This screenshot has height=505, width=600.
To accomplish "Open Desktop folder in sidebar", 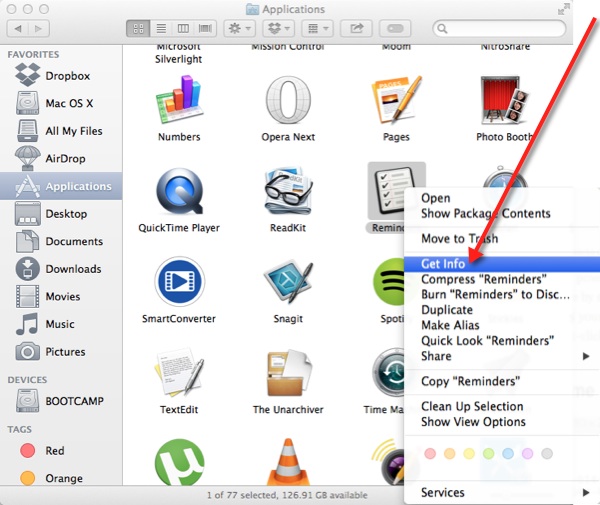I will tap(61, 213).
